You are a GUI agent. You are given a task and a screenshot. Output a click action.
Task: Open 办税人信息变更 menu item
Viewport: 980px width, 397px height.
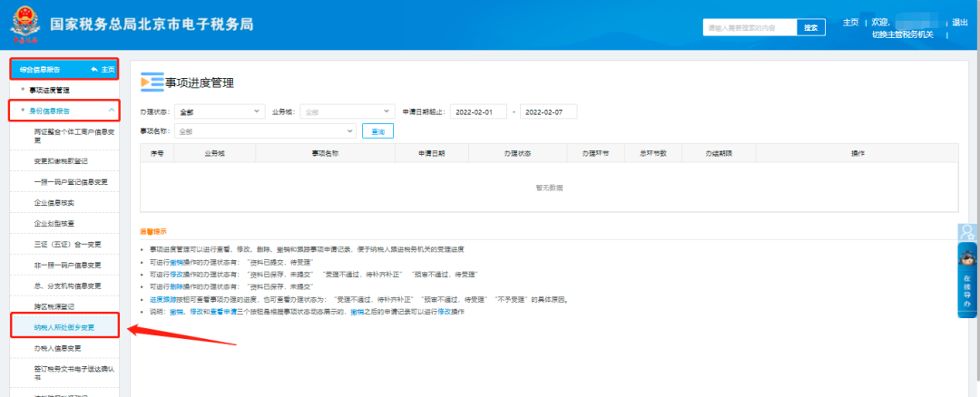coord(57,348)
